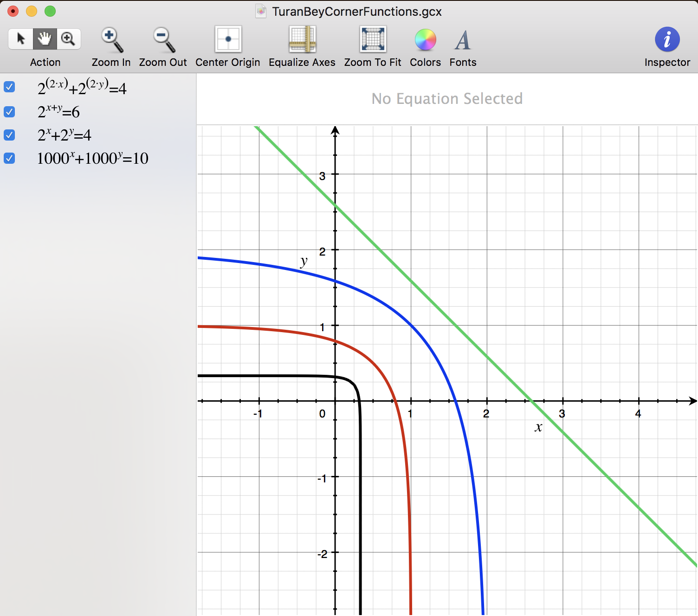Select equation 2^(2·x)+2^(2·y)=4 in the list
Viewport: 698px width, 616px height.
(82, 87)
